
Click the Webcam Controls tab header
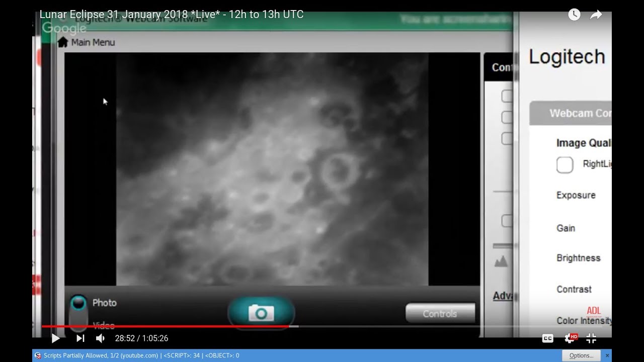[x=571, y=113]
